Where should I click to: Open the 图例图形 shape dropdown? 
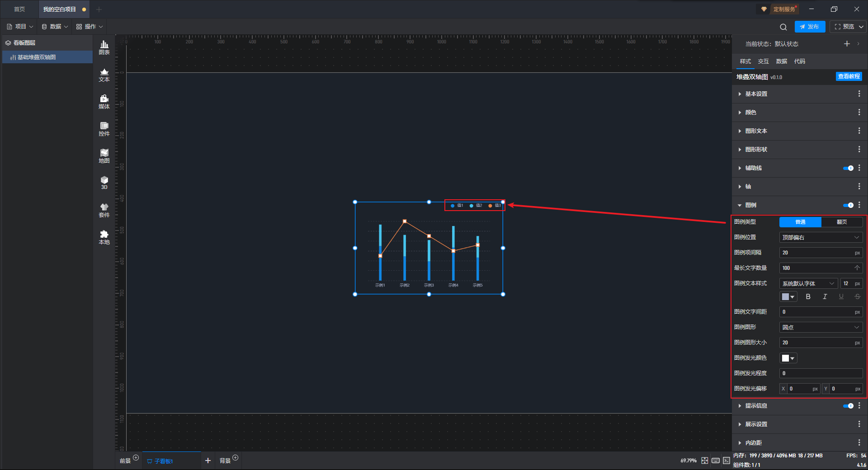(821, 327)
